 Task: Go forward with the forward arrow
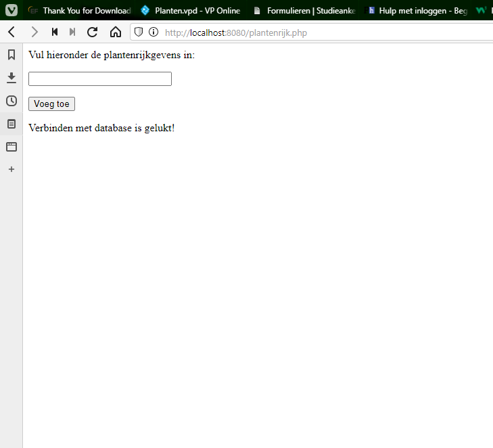click(x=34, y=32)
